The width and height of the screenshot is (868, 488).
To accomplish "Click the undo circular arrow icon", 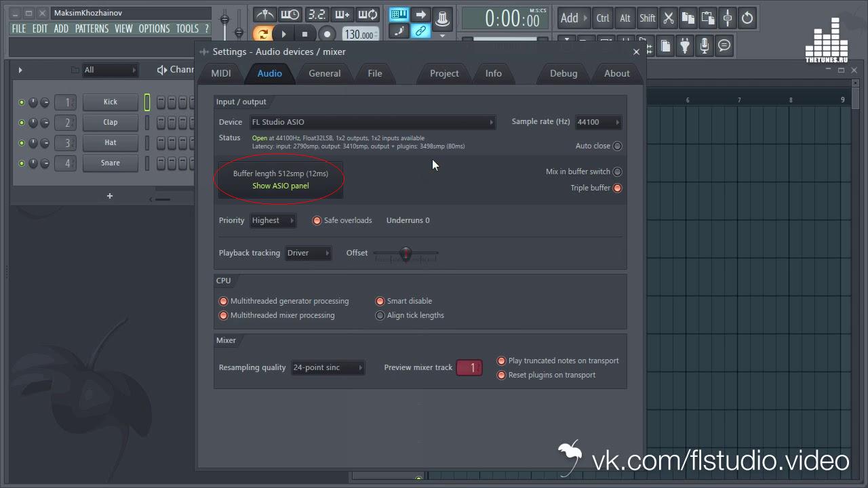I will (x=747, y=18).
